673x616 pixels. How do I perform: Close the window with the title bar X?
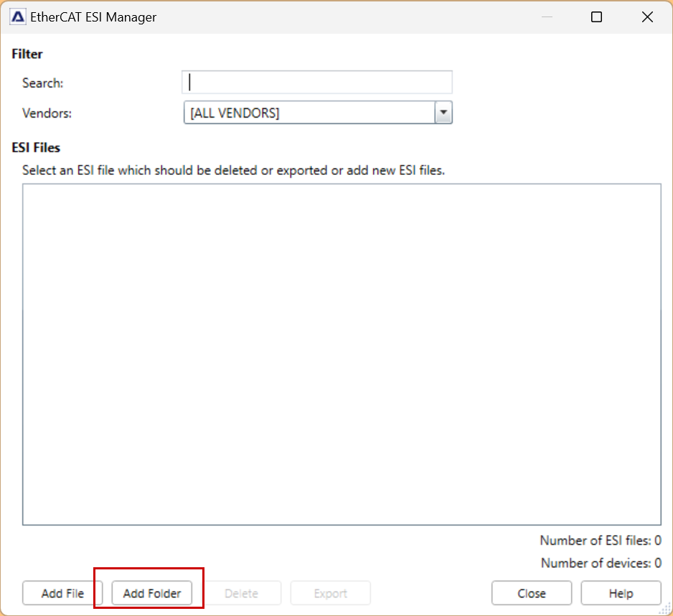tap(647, 17)
